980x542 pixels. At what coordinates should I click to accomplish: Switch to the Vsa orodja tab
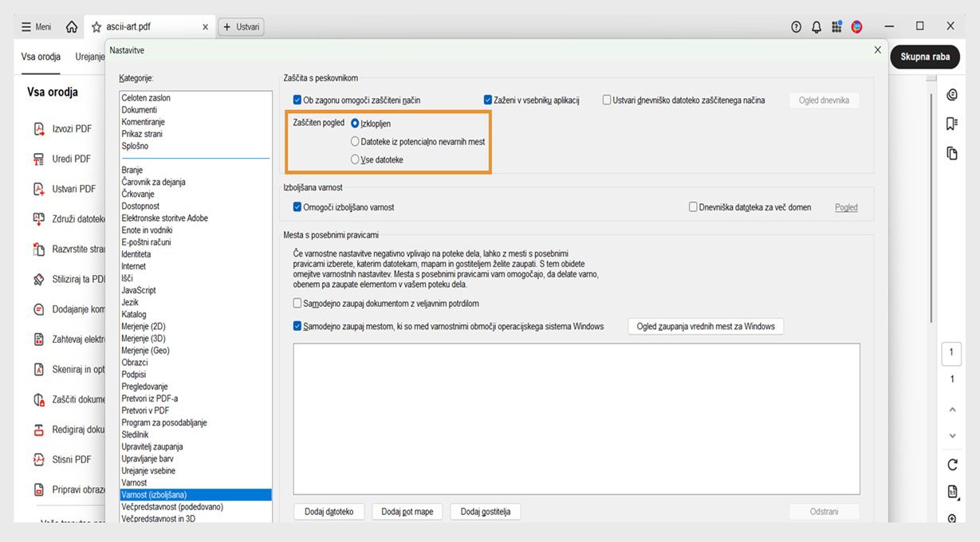click(41, 57)
